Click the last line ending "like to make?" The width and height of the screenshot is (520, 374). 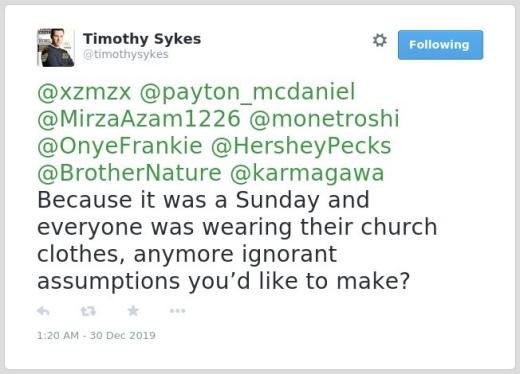pyautogui.click(x=223, y=281)
